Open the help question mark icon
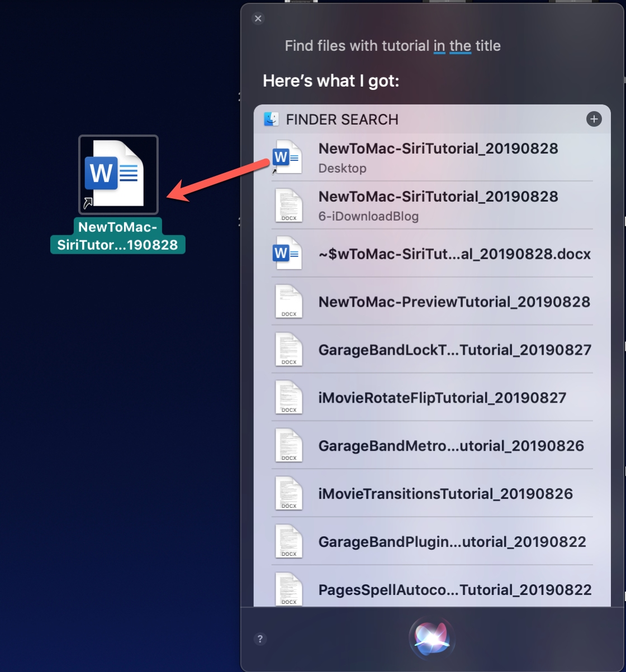The width and height of the screenshot is (626, 672). [x=260, y=639]
